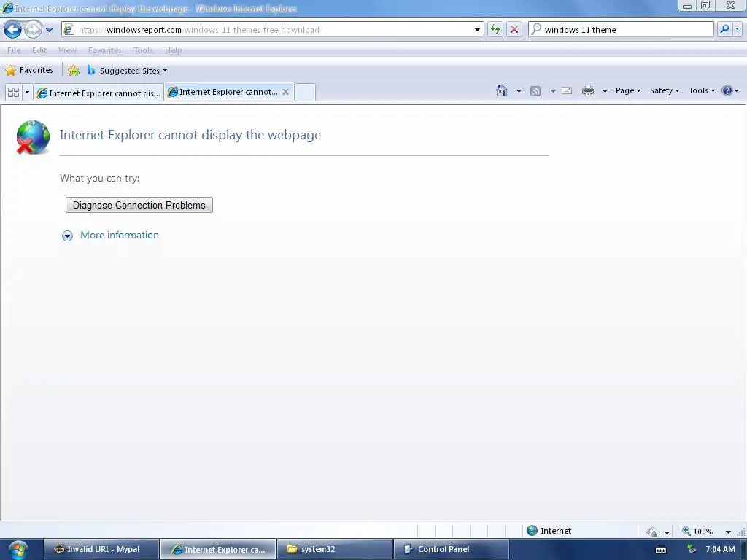Switch to Invalid URL - Mypal taskbar window
This screenshot has width=747, height=560.
click(x=101, y=550)
